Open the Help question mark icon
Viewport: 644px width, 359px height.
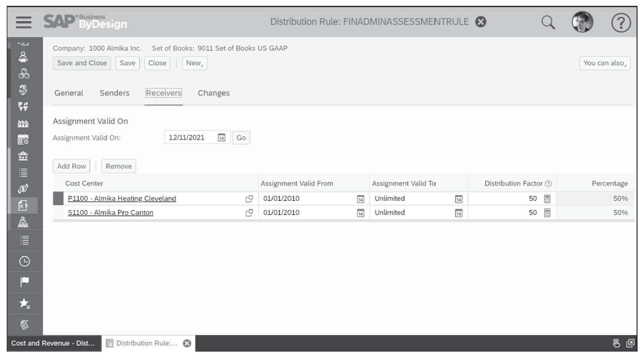click(621, 23)
